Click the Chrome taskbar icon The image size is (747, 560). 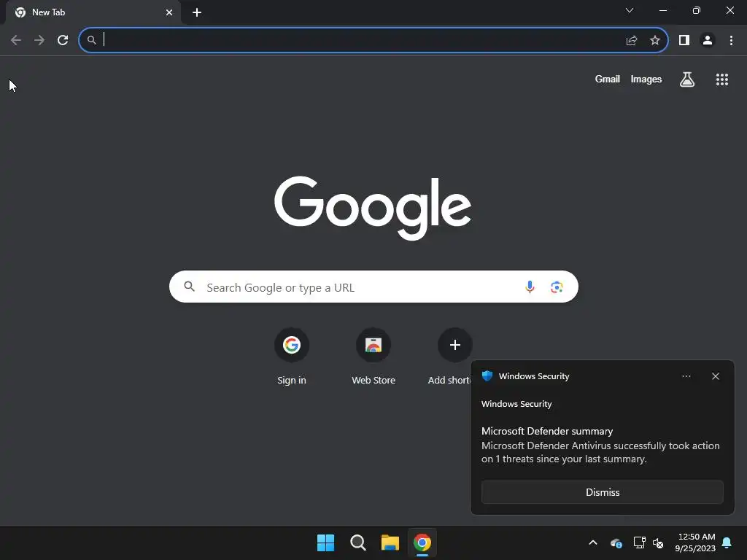tap(422, 542)
